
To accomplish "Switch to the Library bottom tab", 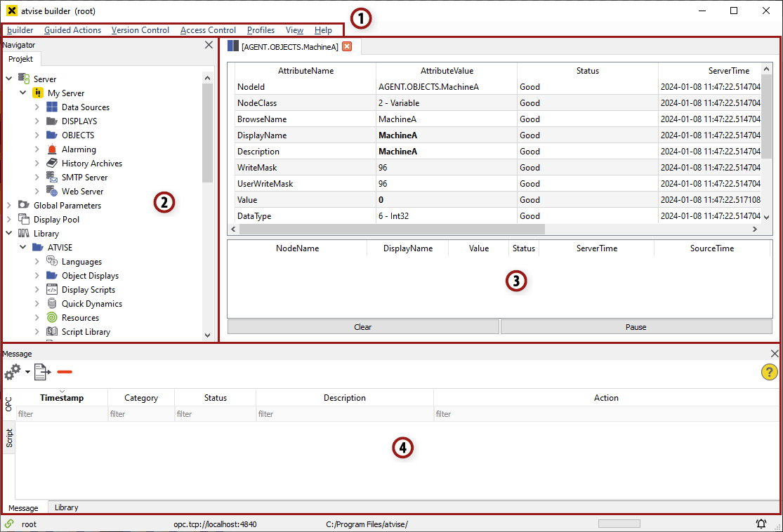I will (67, 507).
